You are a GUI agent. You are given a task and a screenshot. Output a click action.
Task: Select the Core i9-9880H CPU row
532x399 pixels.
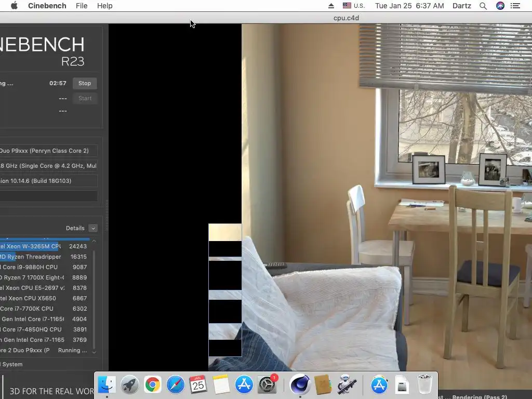tap(45, 267)
